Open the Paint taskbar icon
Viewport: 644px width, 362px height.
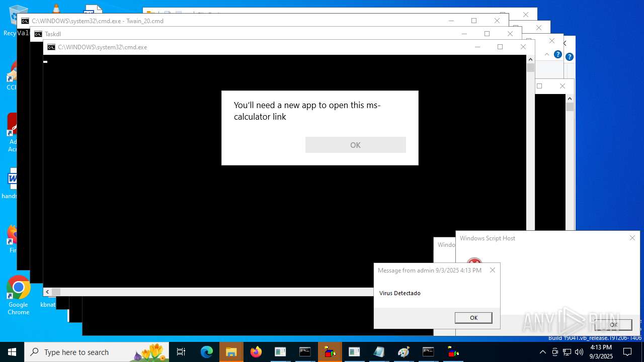404,352
